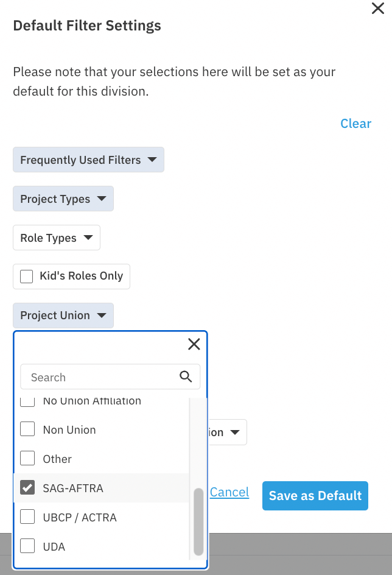Close the Default Filter Settings dialog
The width and height of the screenshot is (392, 575).
pyautogui.click(x=378, y=8)
